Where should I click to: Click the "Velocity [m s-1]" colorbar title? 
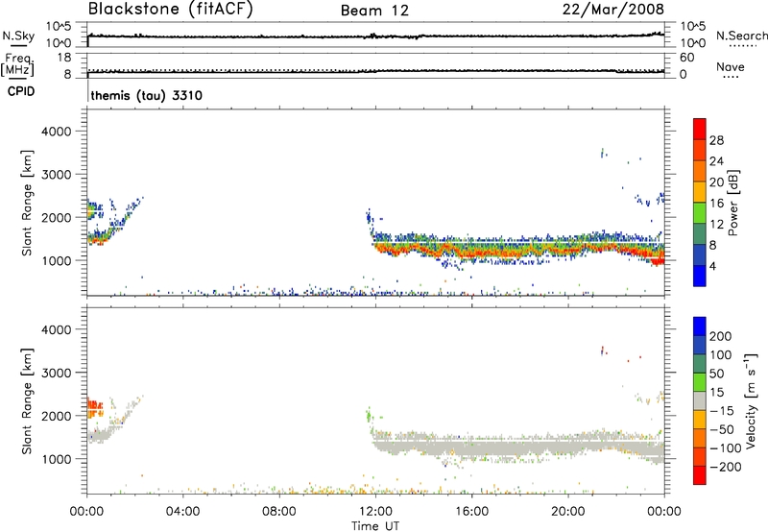pyautogui.click(x=751, y=400)
